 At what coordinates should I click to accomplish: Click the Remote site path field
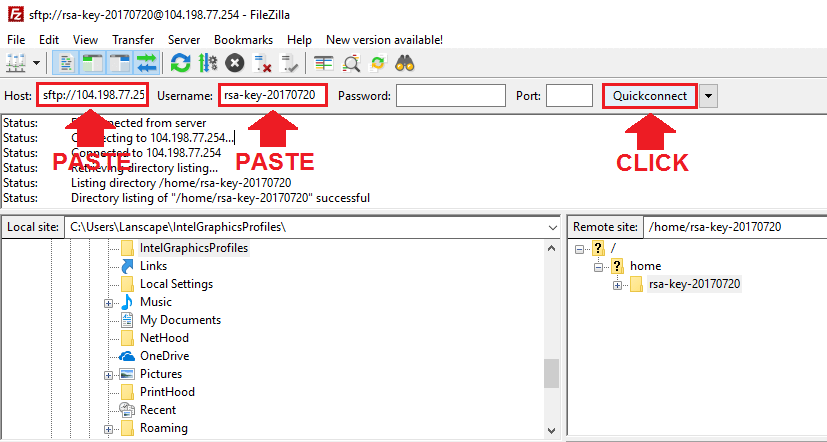point(735,227)
